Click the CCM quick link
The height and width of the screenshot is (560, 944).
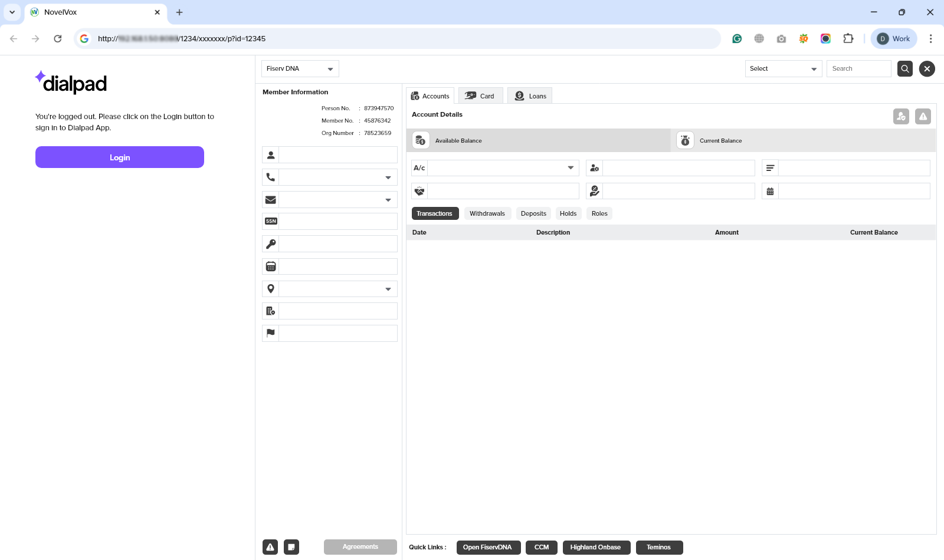(542, 548)
